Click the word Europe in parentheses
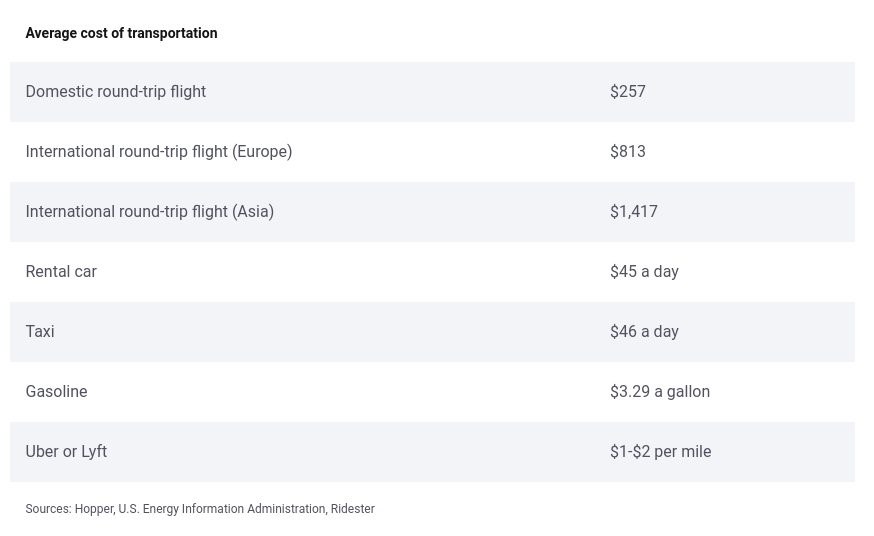 pyautogui.click(x=262, y=152)
